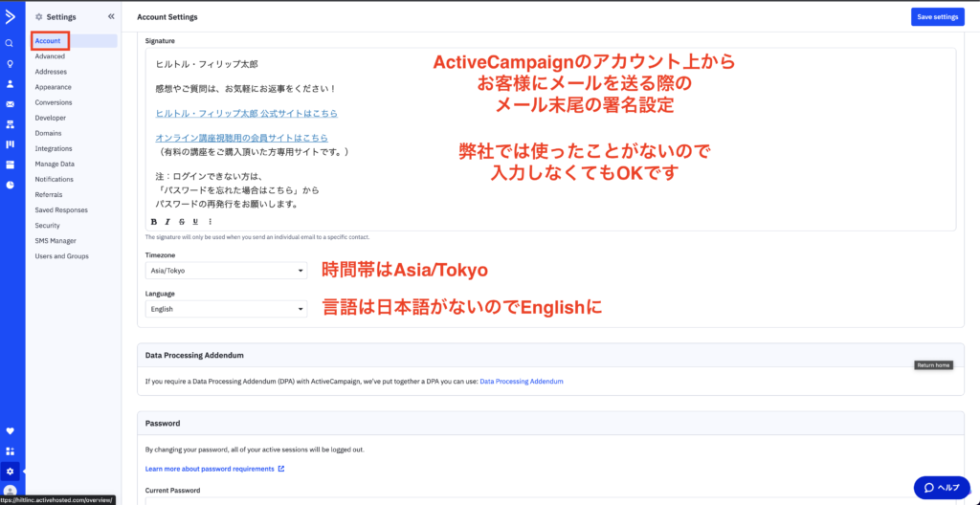Open the search icon in left rail
The image size is (980, 505).
tap(10, 44)
